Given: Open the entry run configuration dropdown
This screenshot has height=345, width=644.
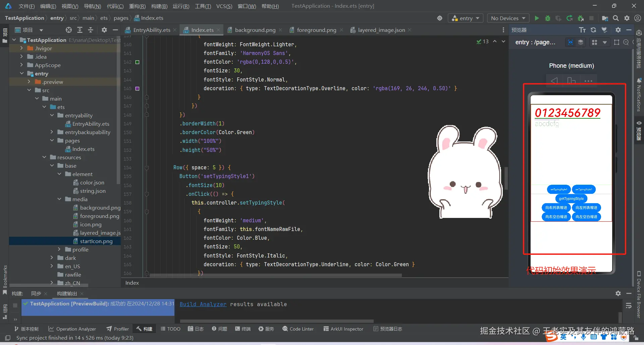Looking at the screenshot, I should pyautogui.click(x=465, y=18).
